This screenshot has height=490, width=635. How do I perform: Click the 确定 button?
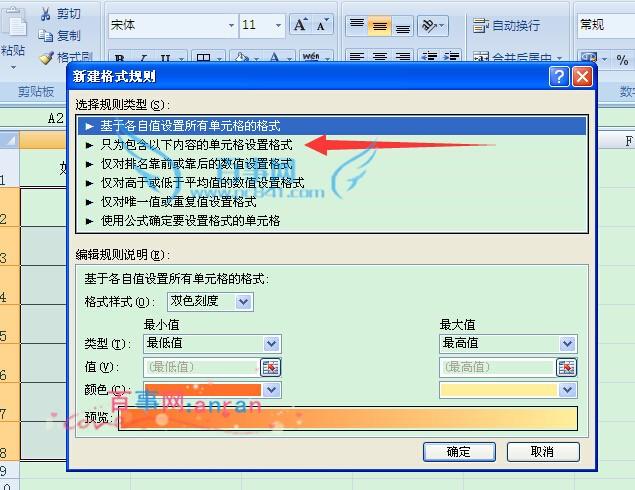pyautogui.click(x=459, y=452)
